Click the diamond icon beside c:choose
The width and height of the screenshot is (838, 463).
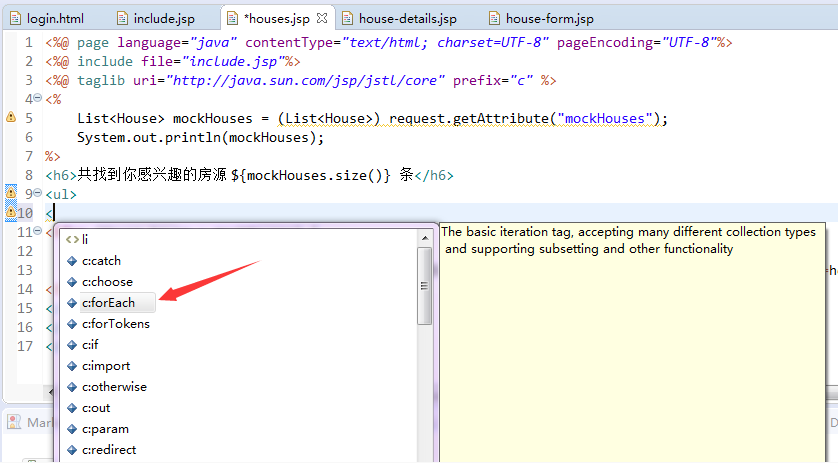coord(72,282)
